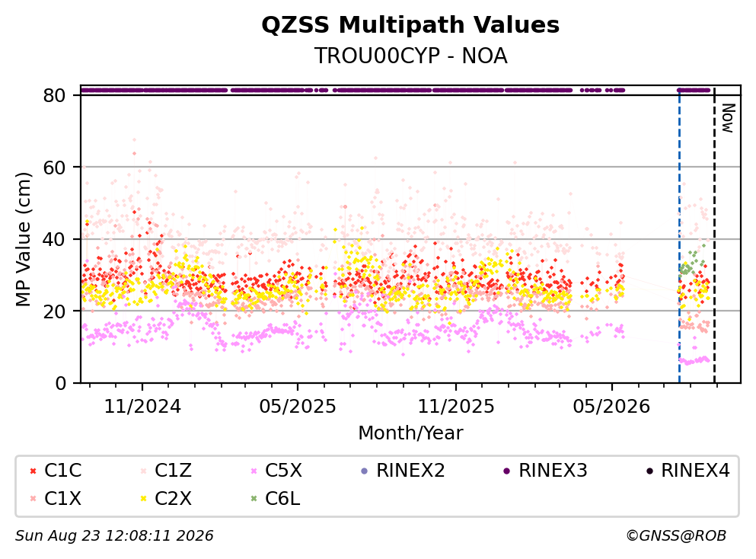Click the C1X salmon legend marker

(x=33, y=498)
